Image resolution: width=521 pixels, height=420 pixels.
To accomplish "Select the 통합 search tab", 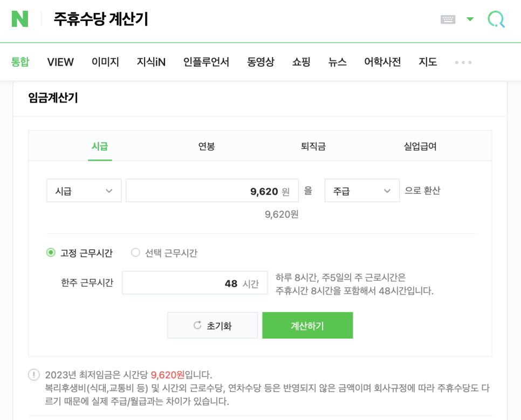I will [20, 62].
